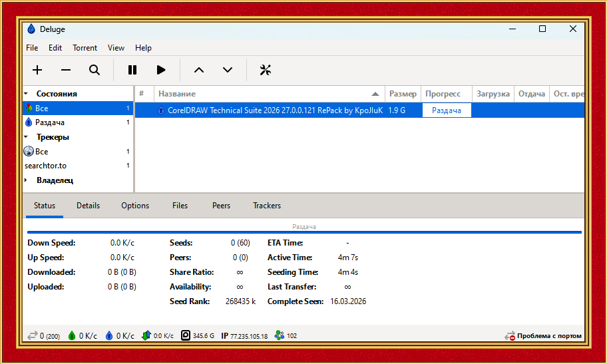Image resolution: width=607 pixels, height=364 pixels.
Task: Click the 1.9 G size cell
Action: (397, 110)
